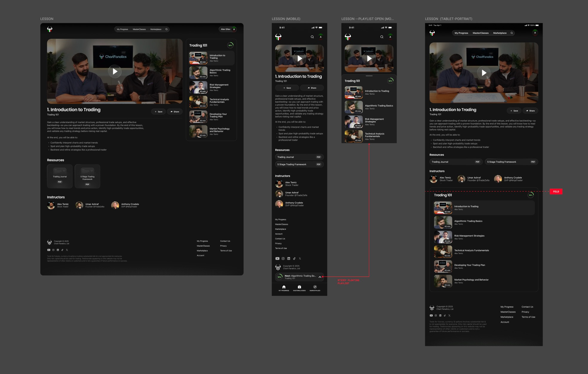Switch to Marketplace in the header menu

[x=156, y=29]
